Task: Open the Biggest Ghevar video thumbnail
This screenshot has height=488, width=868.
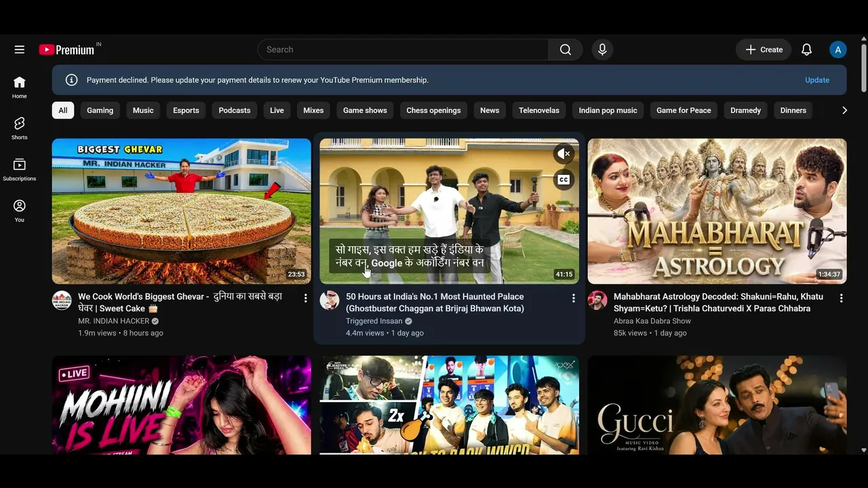Action: point(182,211)
